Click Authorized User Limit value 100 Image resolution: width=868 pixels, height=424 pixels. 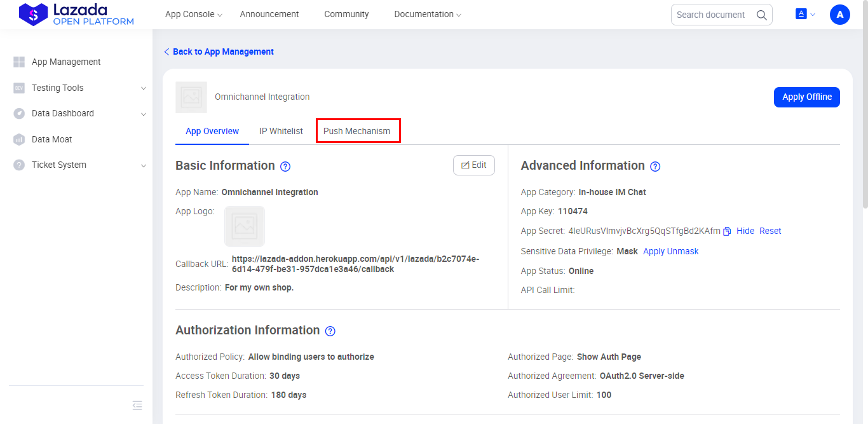click(x=604, y=395)
